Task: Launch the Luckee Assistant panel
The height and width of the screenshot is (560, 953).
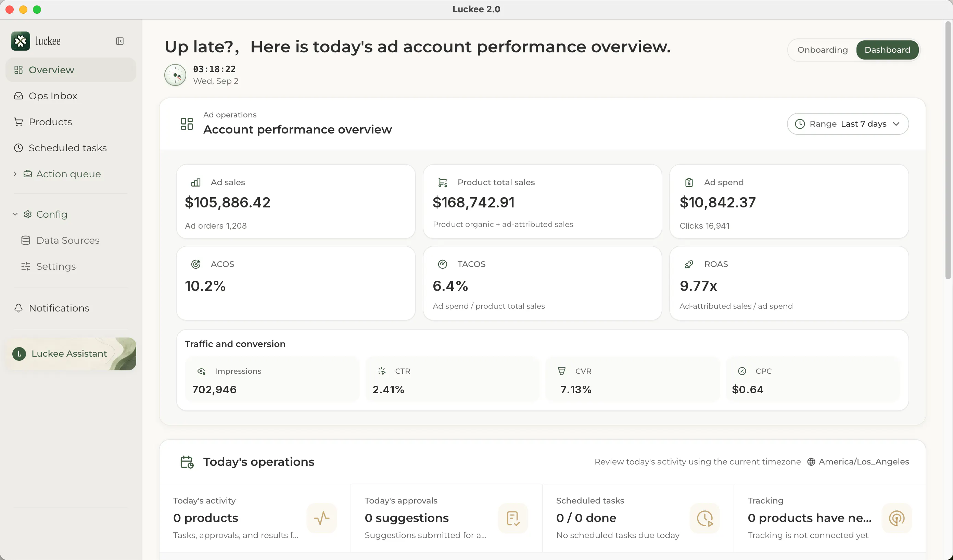Action: coord(71,354)
